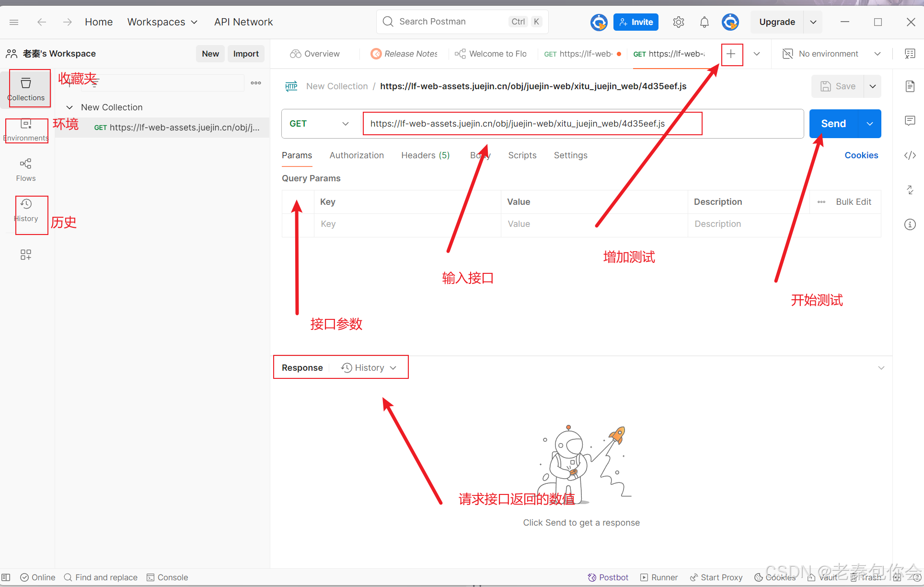Open the Save options dropdown arrow

[x=873, y=86]
